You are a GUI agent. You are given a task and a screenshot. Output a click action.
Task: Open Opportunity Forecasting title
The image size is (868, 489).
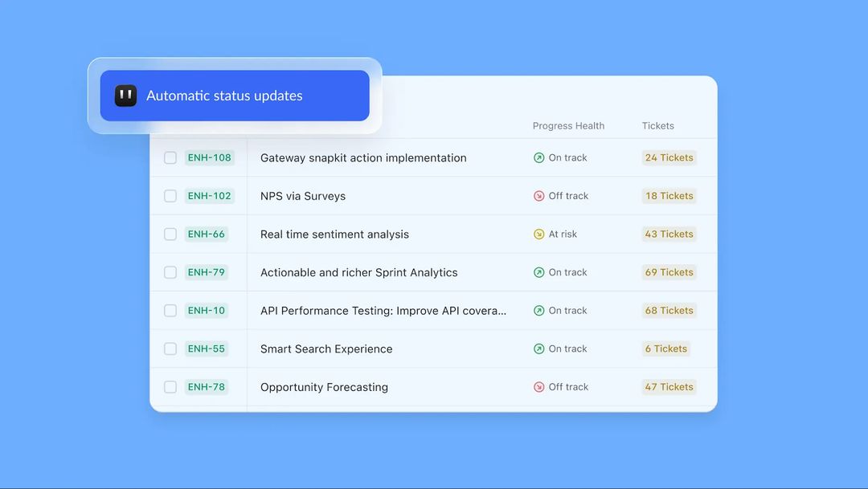(324, 387)
